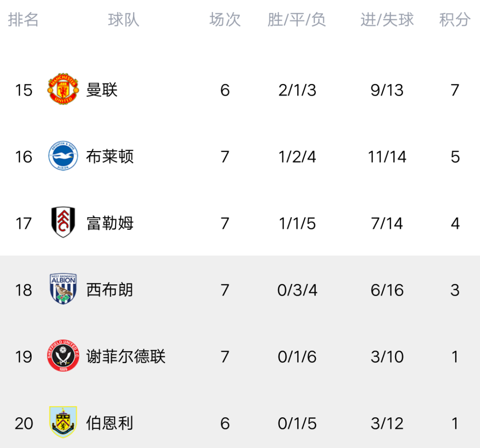Click rank number 20 in the table
This screenshot has width=480, height=448.
(24, 423)
